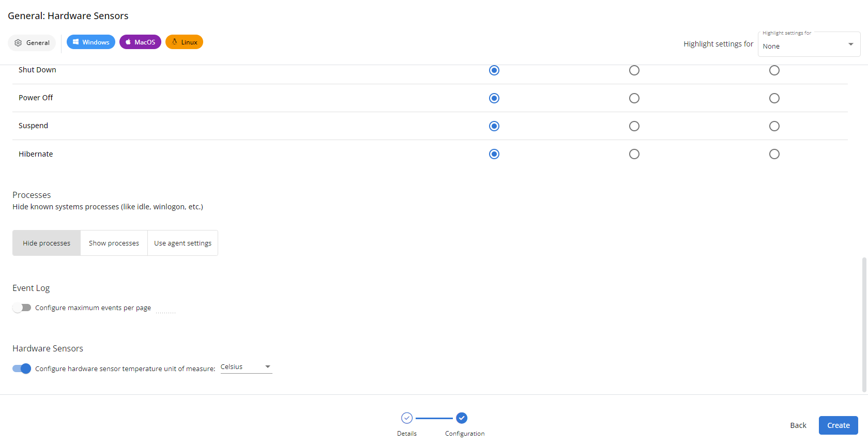Click the gear icon in General chip

(18, 43)
